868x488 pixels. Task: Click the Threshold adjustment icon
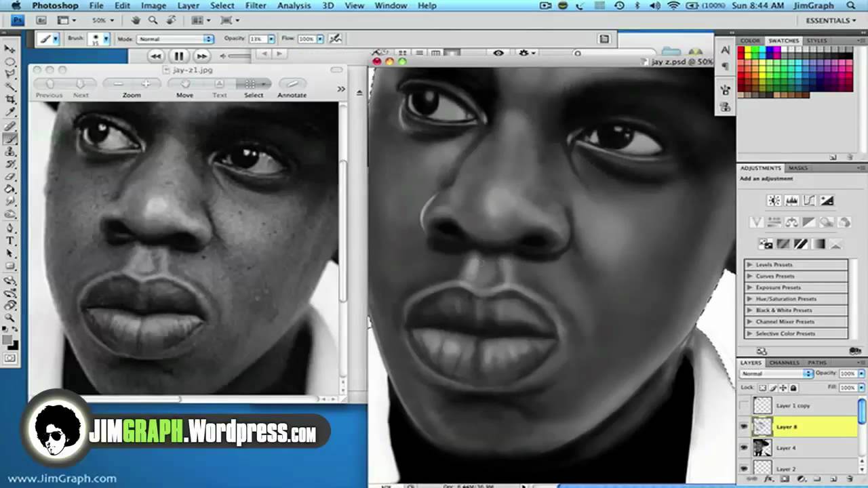click(801, 244)
